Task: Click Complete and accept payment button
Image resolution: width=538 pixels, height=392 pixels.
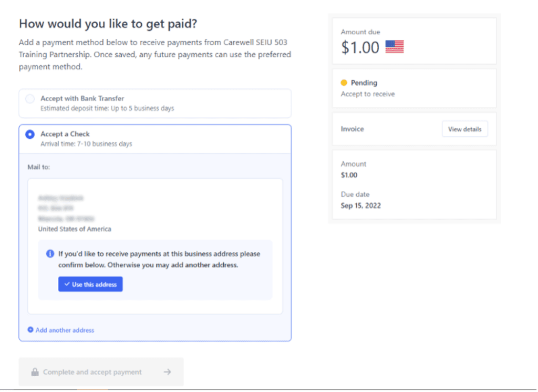Action: click(101, 372)
